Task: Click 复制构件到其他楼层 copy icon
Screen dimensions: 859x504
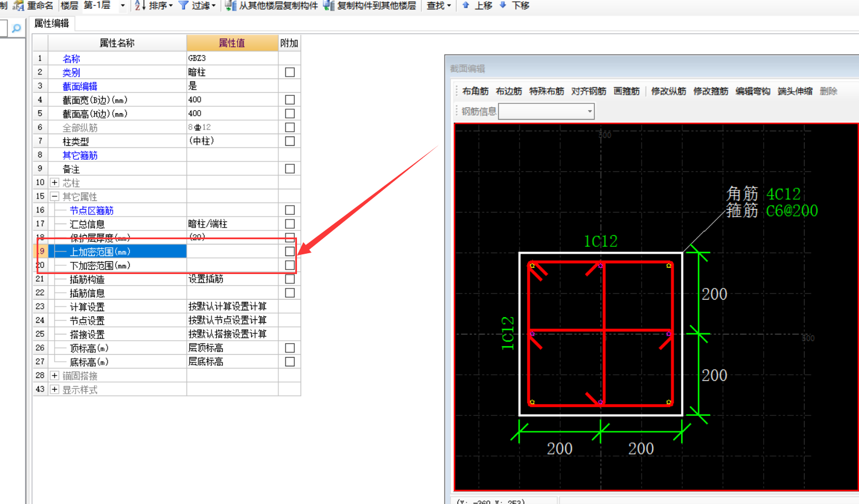Action: [x=329, y=6]
